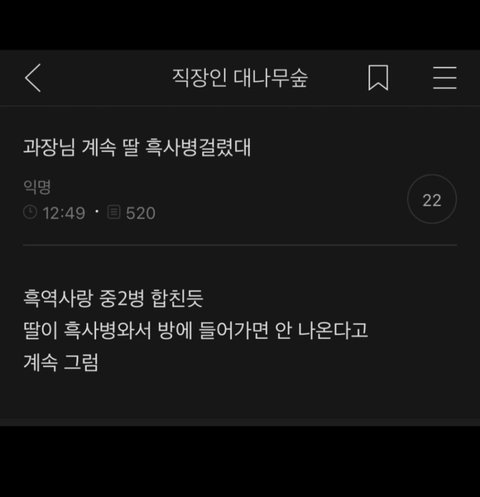The image size is (480, 497).
Task: Tap the clock icon beside 12:49
Action: 30,212
